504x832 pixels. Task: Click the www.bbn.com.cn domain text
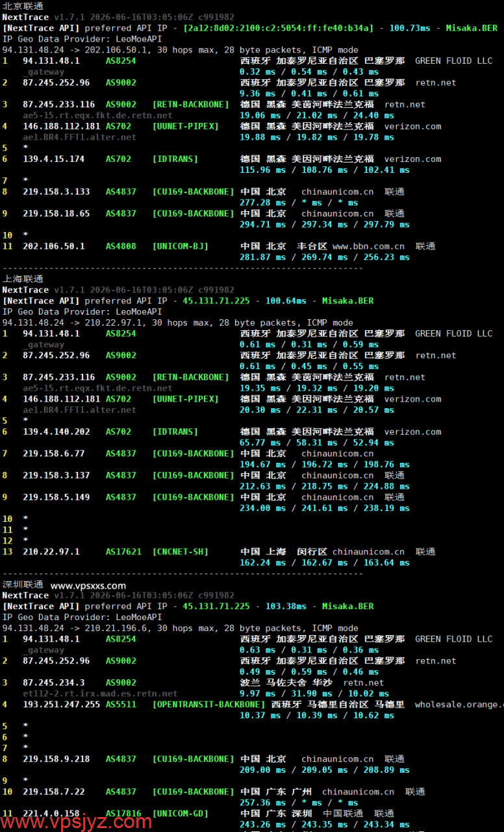369,246
